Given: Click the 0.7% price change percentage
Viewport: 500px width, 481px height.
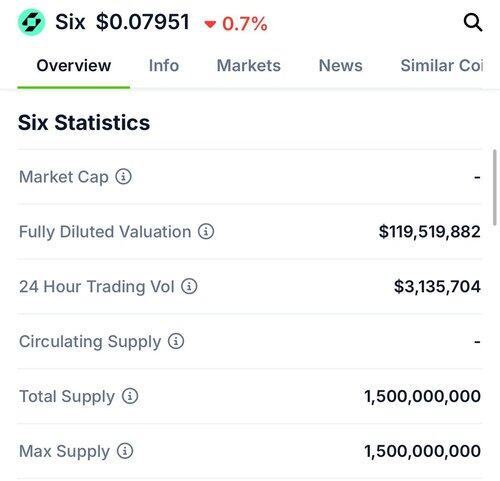Looking at the screenshot, I should pyautogui.click(x=245, y=24).
